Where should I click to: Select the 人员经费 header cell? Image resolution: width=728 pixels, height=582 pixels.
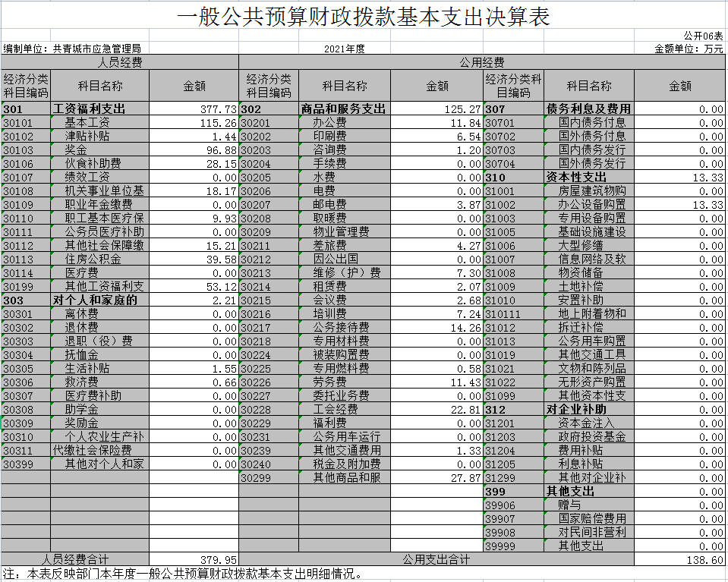click(x=120, y=62)
